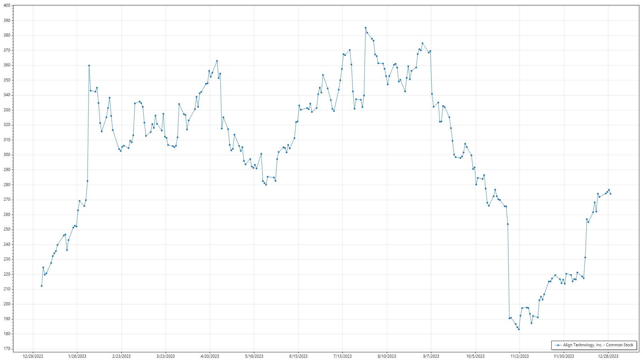This screenshot has width=644, height=362.
Task: Click the 170 y-axis value label
Action: pyautogui.click(x=7, y=349)
